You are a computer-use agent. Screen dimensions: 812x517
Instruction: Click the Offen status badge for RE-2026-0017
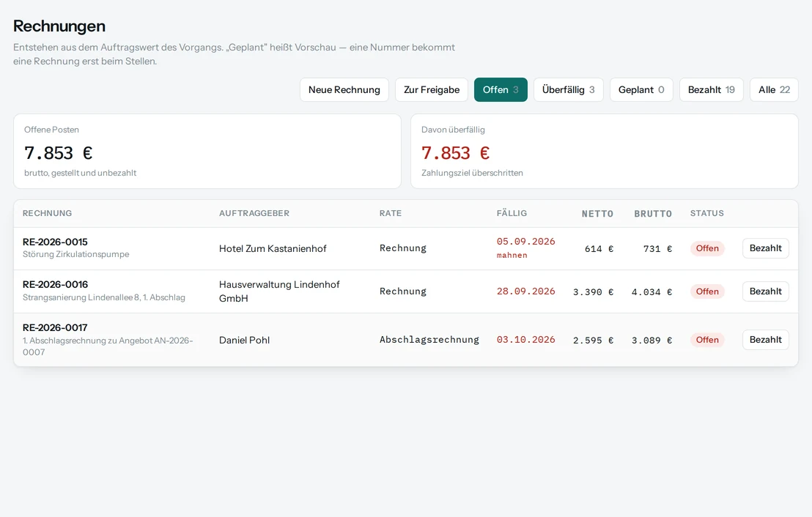[x=707, y=340]
